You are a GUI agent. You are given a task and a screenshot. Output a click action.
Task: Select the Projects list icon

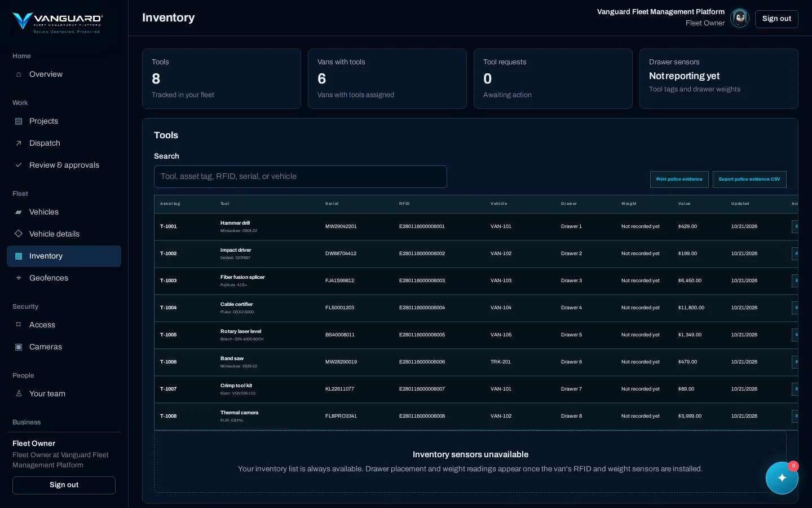tap(19, 121)
